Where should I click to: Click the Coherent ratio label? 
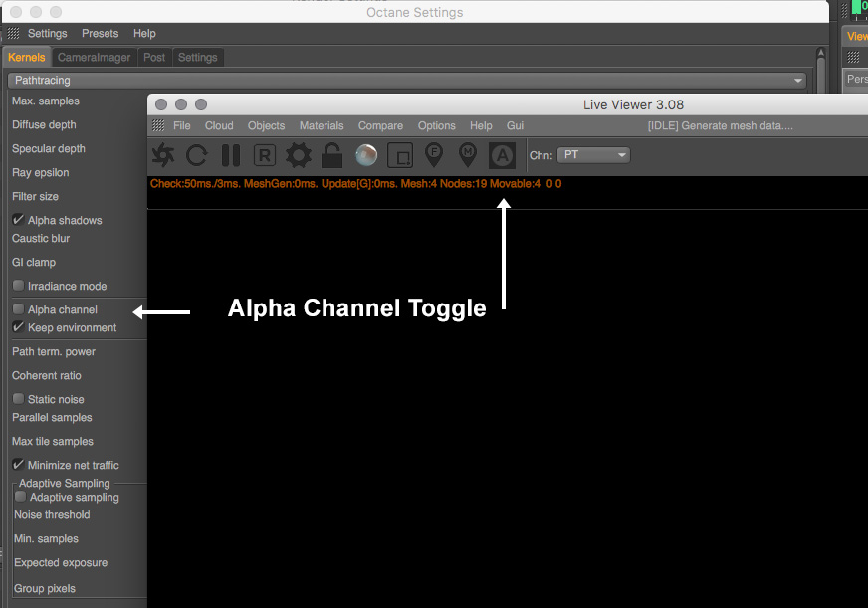[x=47, y=375]
